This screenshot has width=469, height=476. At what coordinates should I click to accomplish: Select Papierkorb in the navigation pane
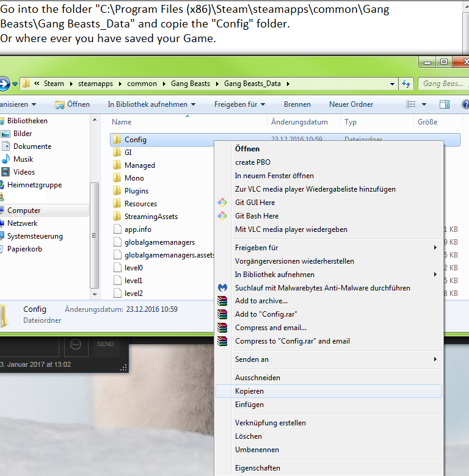tap(24, 249)
